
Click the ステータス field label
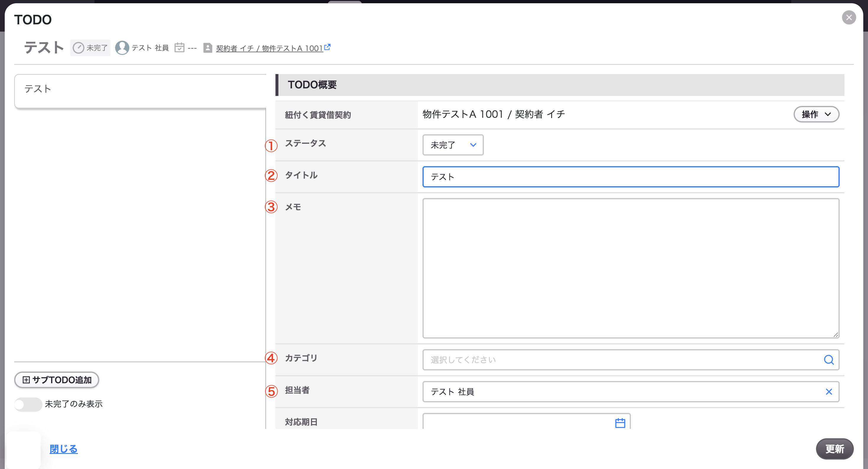pos(305,143)
